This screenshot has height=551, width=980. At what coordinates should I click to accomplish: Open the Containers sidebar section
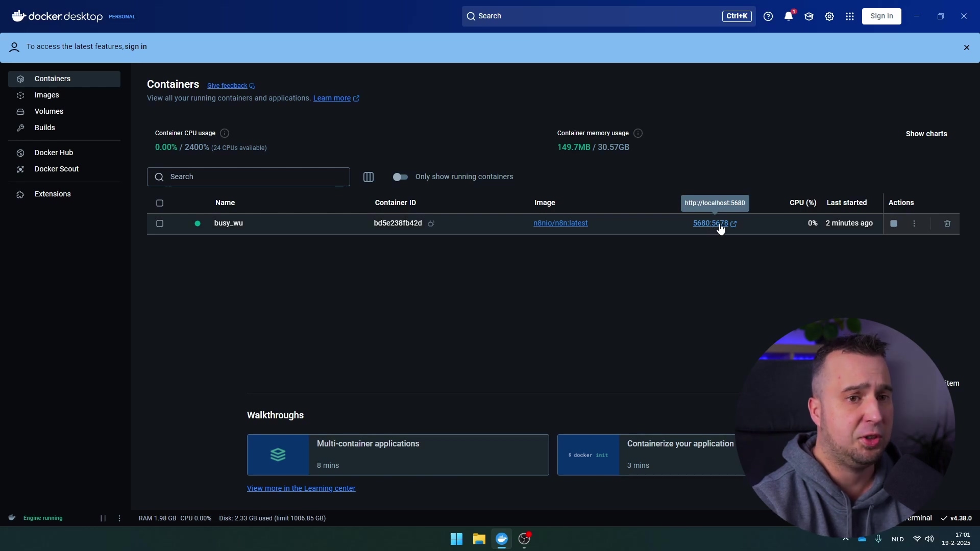64,79
